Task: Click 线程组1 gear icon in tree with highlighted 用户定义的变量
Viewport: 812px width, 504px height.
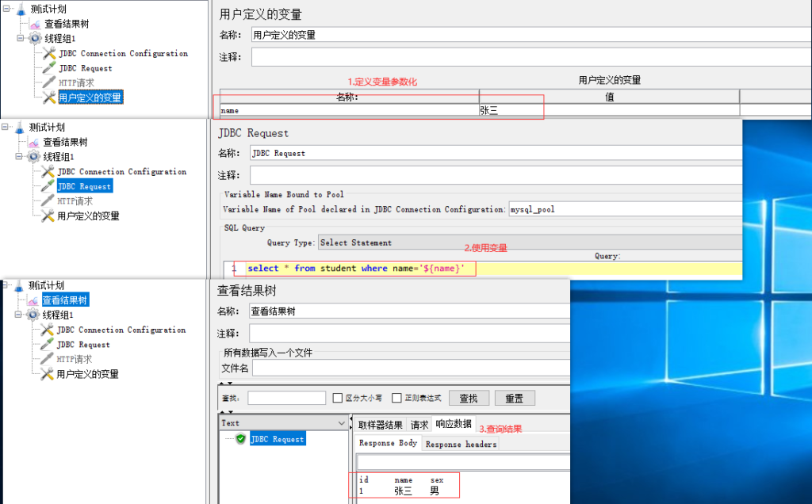Action: pyautogui.click(x=35, y=38)
